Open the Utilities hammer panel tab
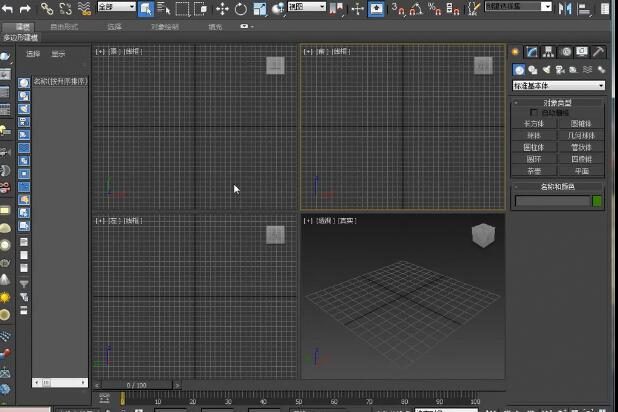This screenshot has width=618, height=412. [x=598, y=52]
